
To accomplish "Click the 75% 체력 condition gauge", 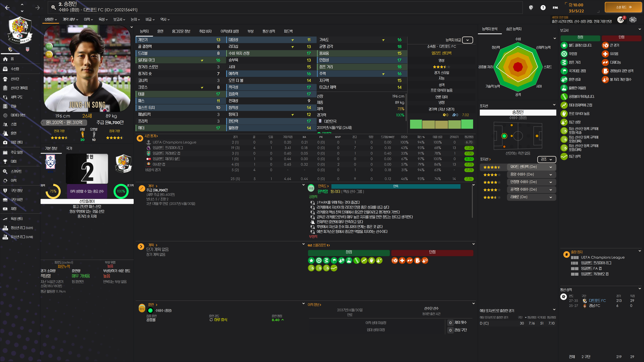I will coord(53,191).
